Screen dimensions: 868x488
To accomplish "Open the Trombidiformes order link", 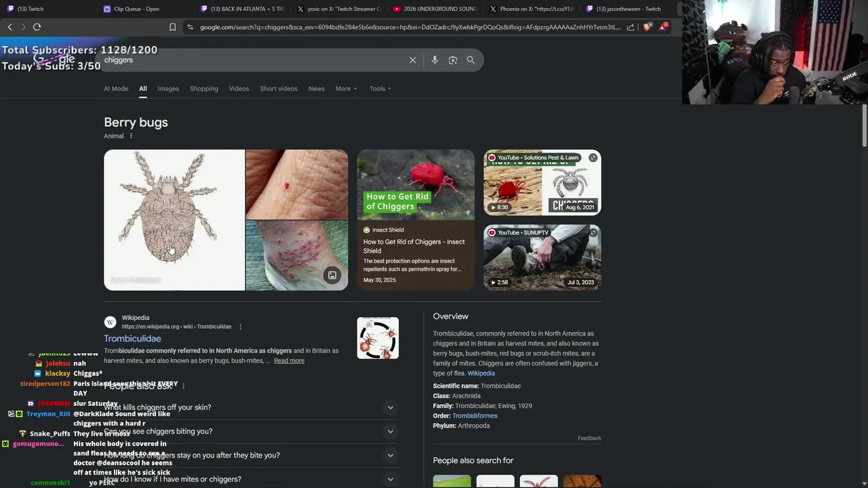I will (x=475, y=416).
